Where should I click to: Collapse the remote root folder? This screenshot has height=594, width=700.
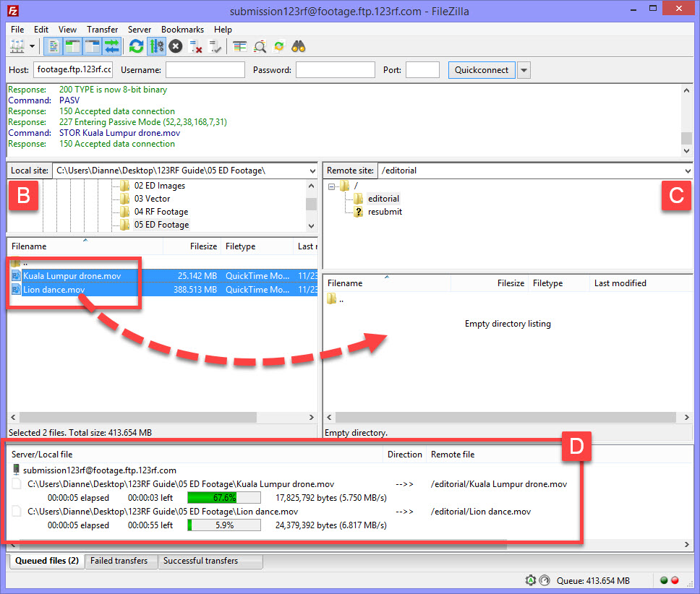(331, 186)
